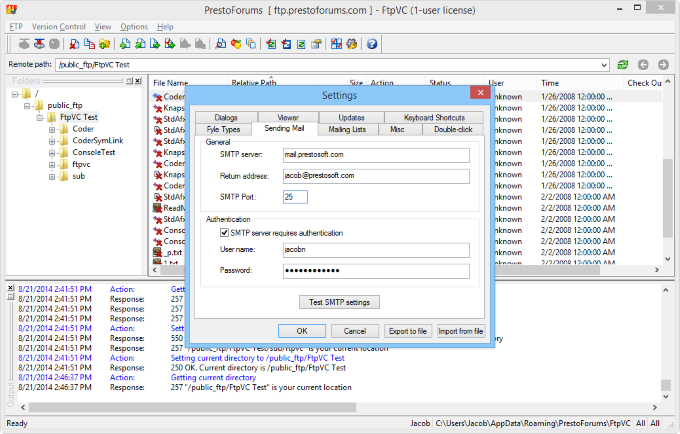Click the gray round Stop toolbar icon
Screen dimensions: 680x434
coord(54,44)
